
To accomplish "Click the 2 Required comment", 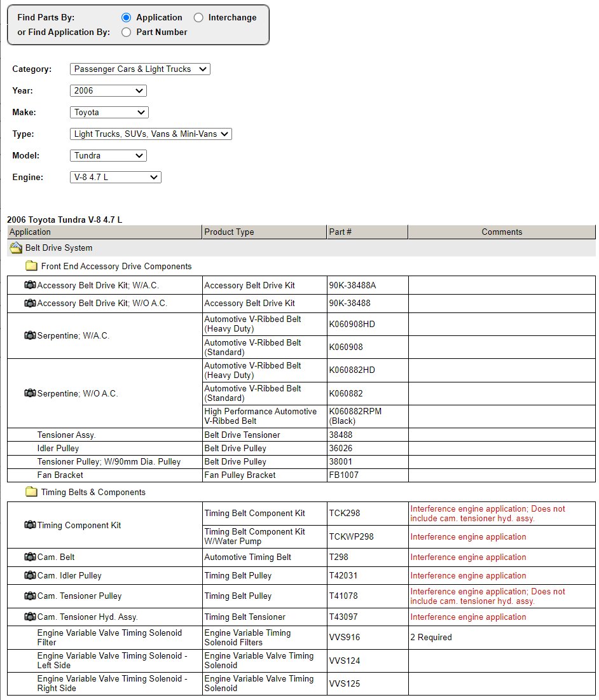I will [x=431, y=638].
